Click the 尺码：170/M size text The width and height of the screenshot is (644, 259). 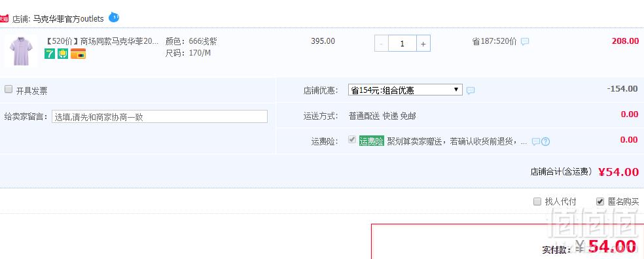click(x=188, y=53)
